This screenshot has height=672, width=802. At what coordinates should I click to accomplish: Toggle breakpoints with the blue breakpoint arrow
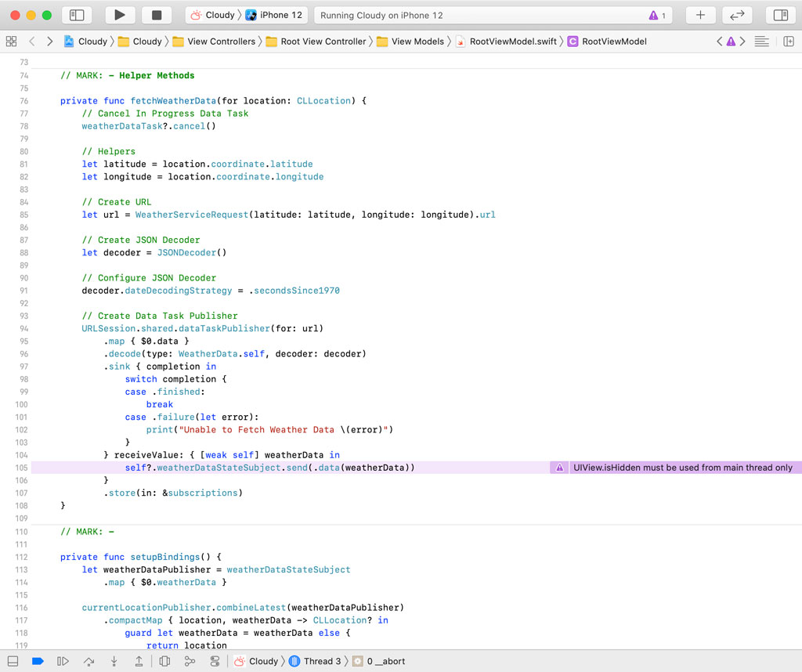[37, 661]
